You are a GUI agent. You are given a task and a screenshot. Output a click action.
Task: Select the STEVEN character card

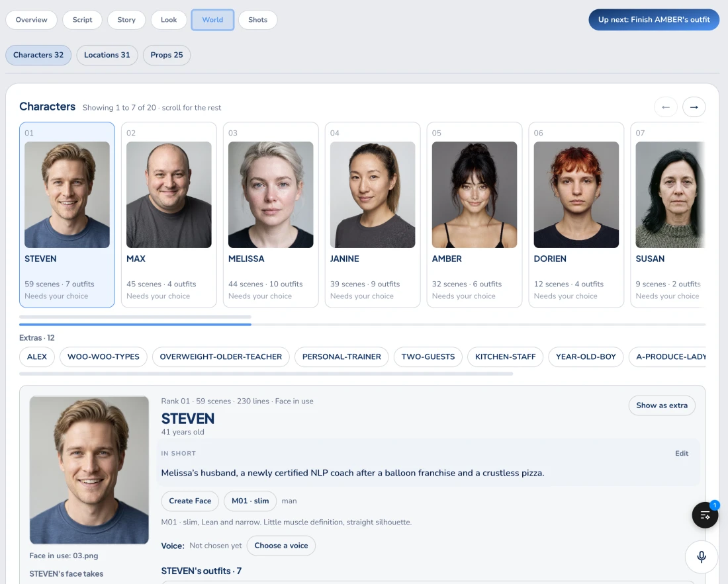pos(67,215)
